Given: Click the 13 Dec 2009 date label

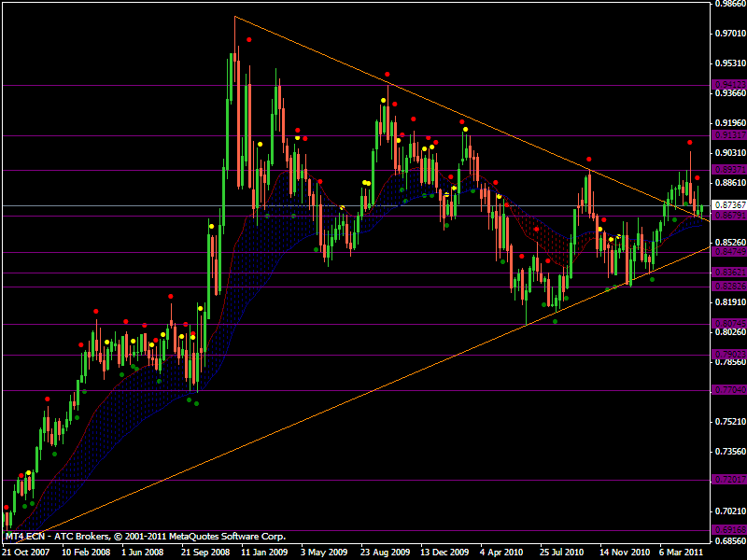Looking at the screenshot, I should pyautogui.click(x=444, y=553).
